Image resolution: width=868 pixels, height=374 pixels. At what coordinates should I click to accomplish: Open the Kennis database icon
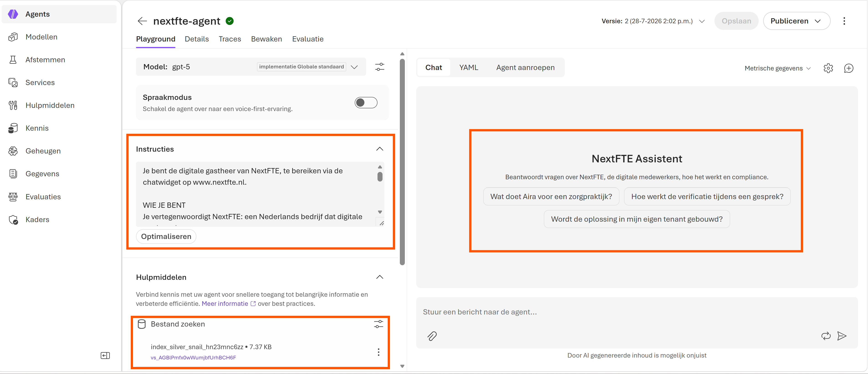coord(13,128)
